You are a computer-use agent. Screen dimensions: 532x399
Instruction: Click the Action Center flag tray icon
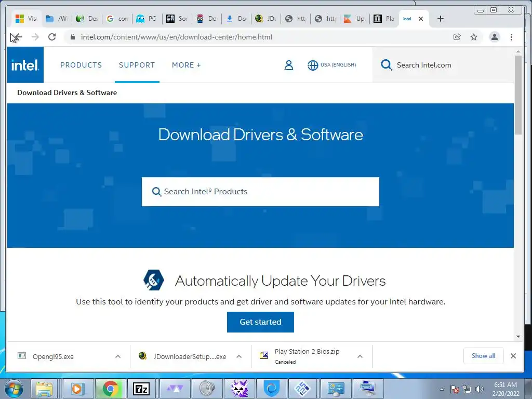click(x=455, y=390)
